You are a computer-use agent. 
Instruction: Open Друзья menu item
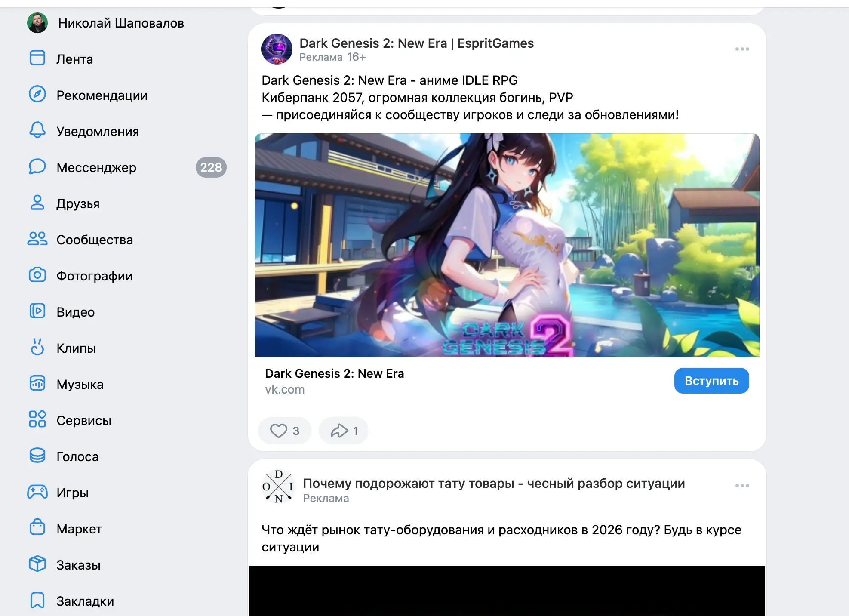[78, 203]
